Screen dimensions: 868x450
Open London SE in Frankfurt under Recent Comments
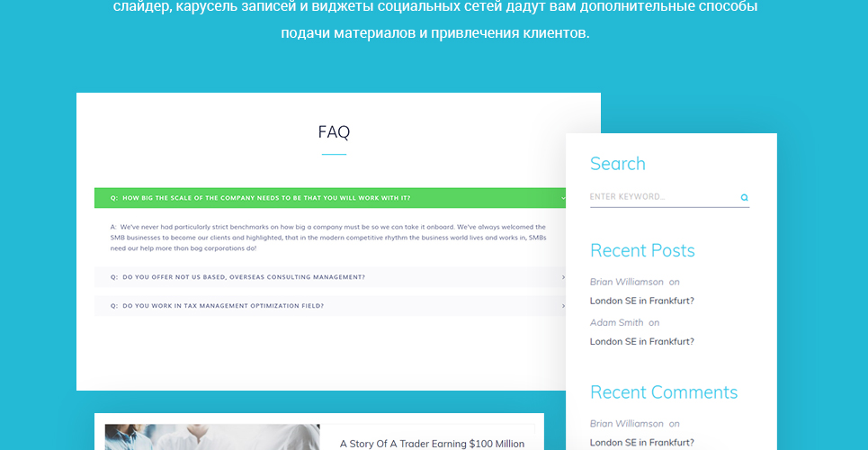pyautogui.click(x=641, y=443)
